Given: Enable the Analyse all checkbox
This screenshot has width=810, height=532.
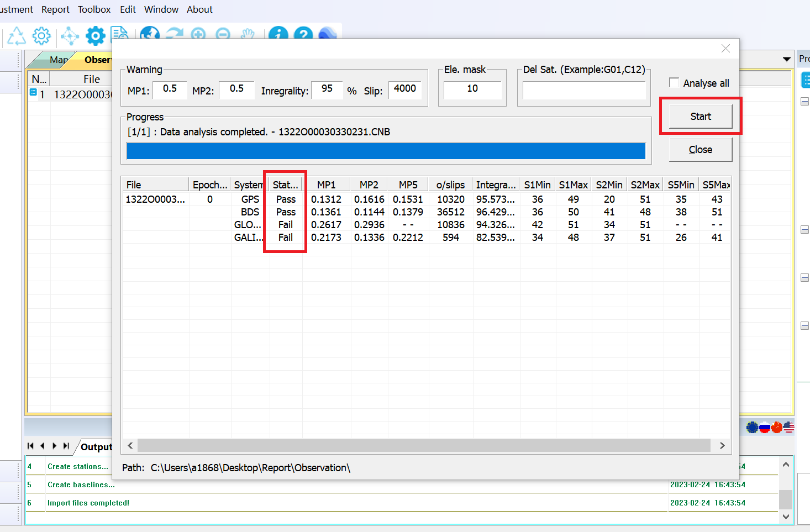Looking at the screenshot, I should click(674, 83).
